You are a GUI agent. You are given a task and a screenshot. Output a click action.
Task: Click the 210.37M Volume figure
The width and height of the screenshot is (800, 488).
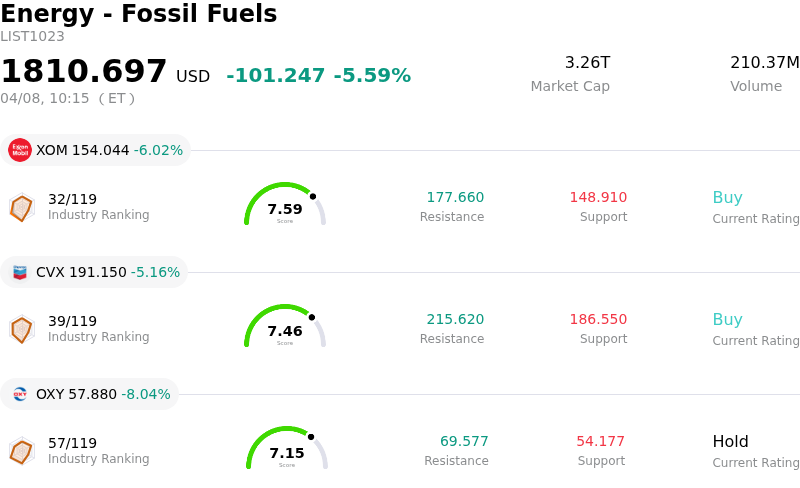(x=764, y=63)
